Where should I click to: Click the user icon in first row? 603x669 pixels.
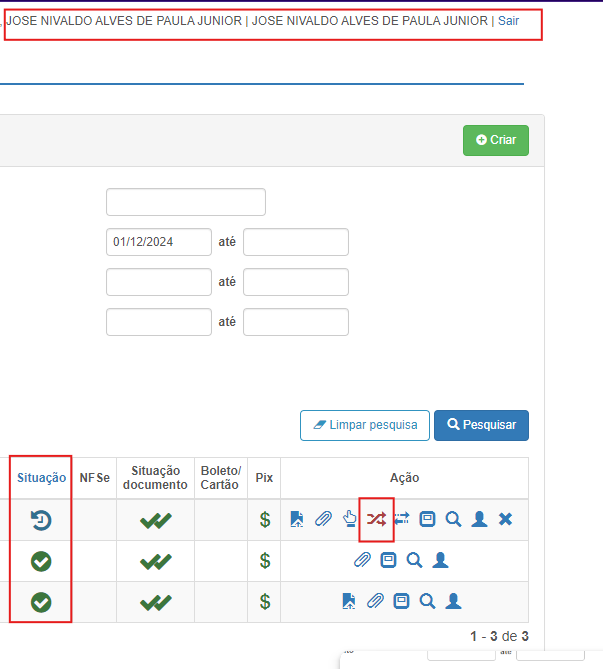(479, 519)
